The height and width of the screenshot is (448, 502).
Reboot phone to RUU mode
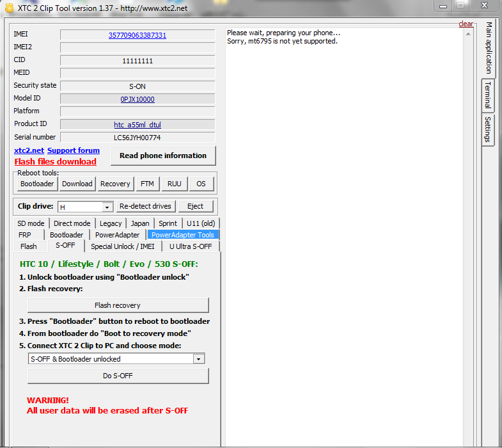tap(174, 184)
